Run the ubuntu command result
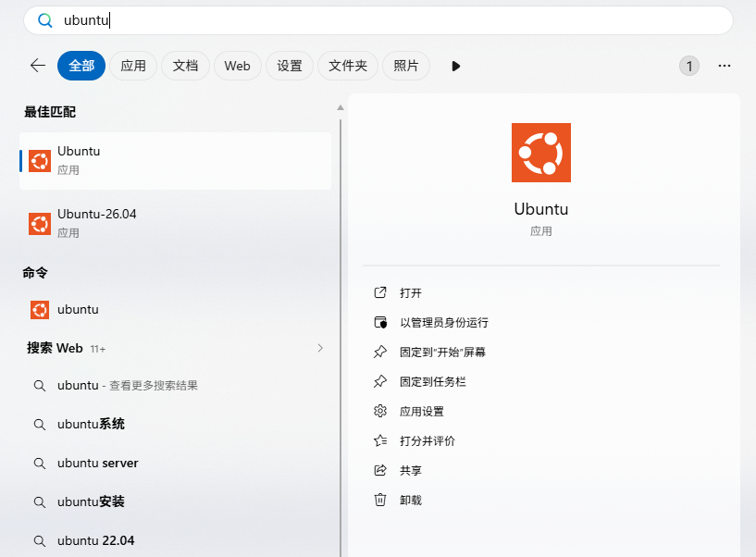Screen dimensions: 756x557 coord(176,310)
